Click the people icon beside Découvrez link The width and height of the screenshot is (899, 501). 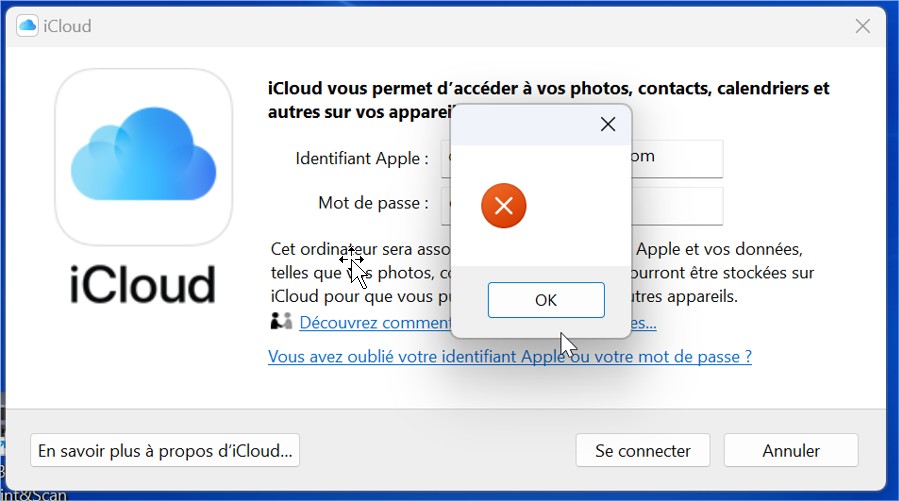pos(281,322)
